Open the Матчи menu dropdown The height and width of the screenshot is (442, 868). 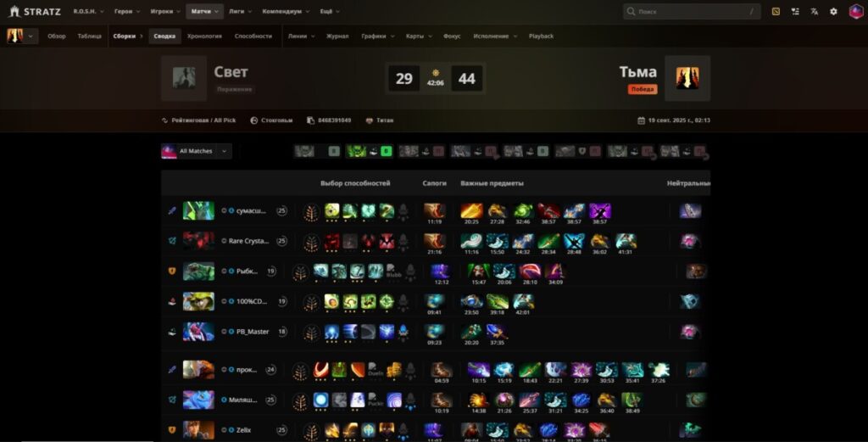[205, 11]
